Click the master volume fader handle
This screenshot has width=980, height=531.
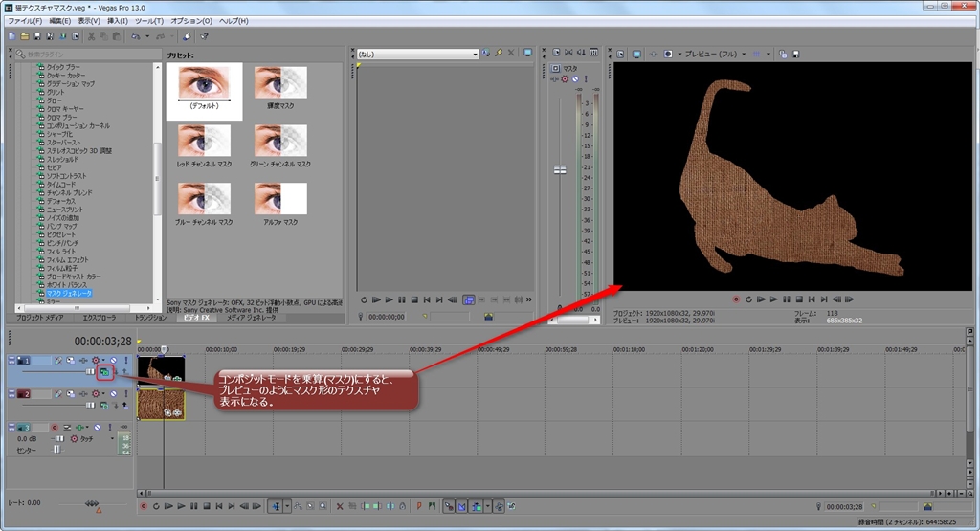(560, 169)
